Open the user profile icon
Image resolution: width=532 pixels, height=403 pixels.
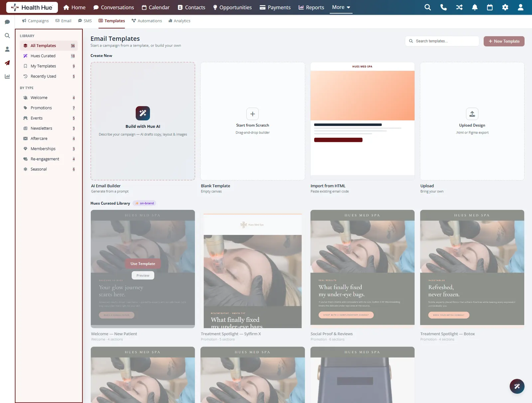pos(521,7)
